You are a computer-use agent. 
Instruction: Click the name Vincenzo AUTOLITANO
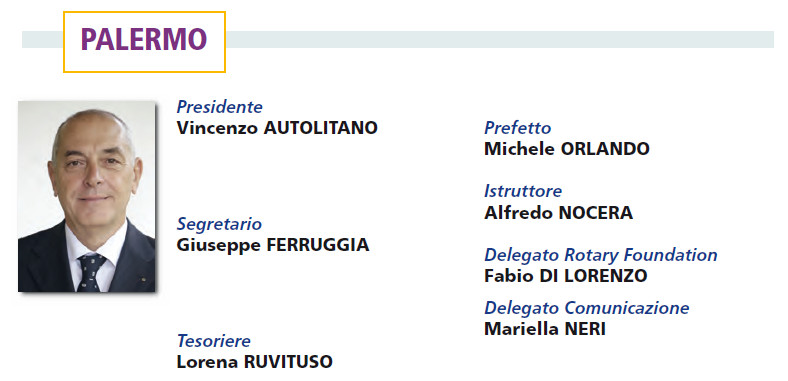[x=277, y=128]
